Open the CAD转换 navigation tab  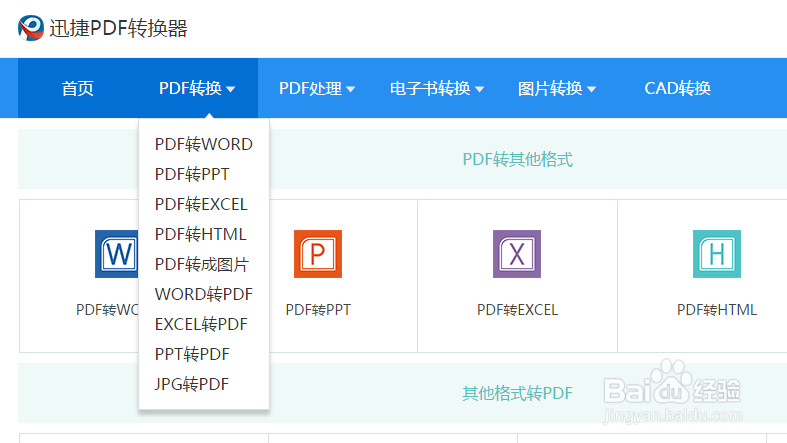point(678,88)
